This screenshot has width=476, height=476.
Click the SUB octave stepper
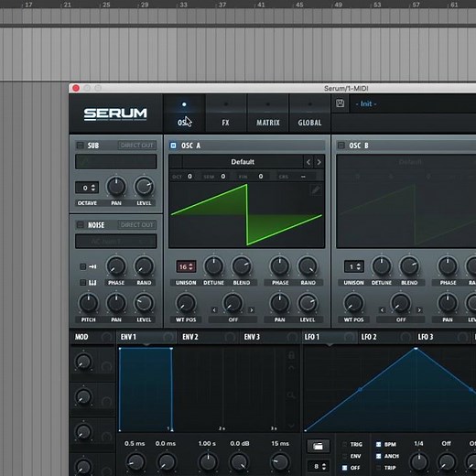click(x=87, y=188)
